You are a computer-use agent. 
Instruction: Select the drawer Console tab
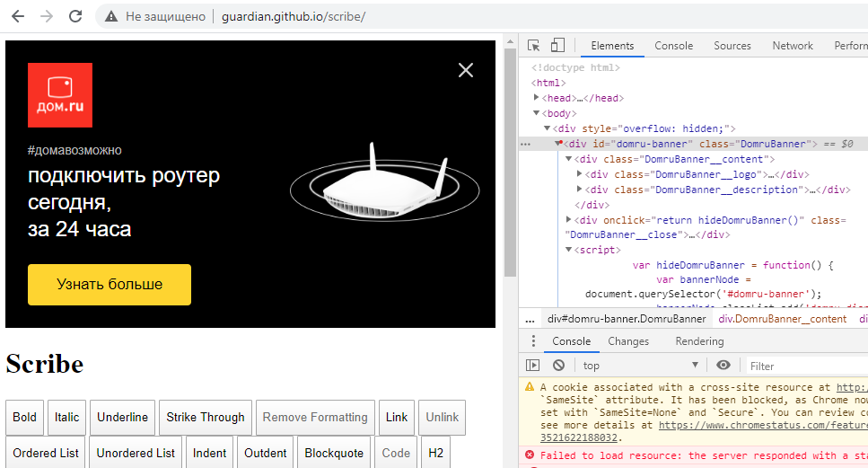point(571,341)
